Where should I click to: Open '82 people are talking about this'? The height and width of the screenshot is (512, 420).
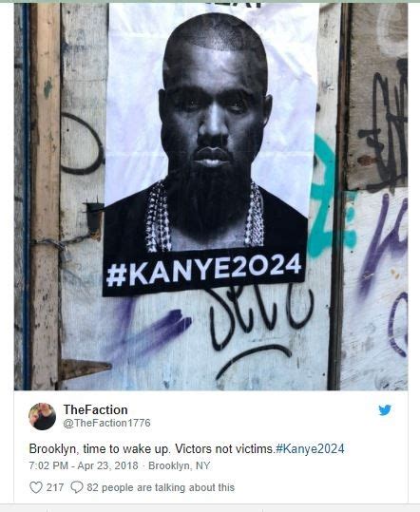(161, 487)
